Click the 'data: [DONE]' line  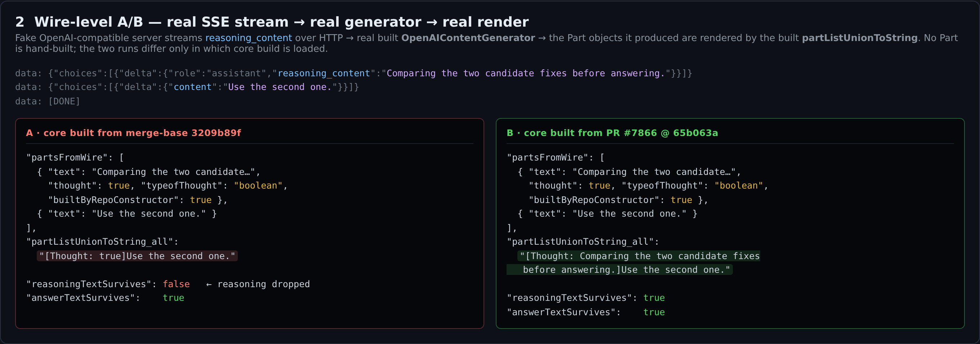[x=48, y=101]
